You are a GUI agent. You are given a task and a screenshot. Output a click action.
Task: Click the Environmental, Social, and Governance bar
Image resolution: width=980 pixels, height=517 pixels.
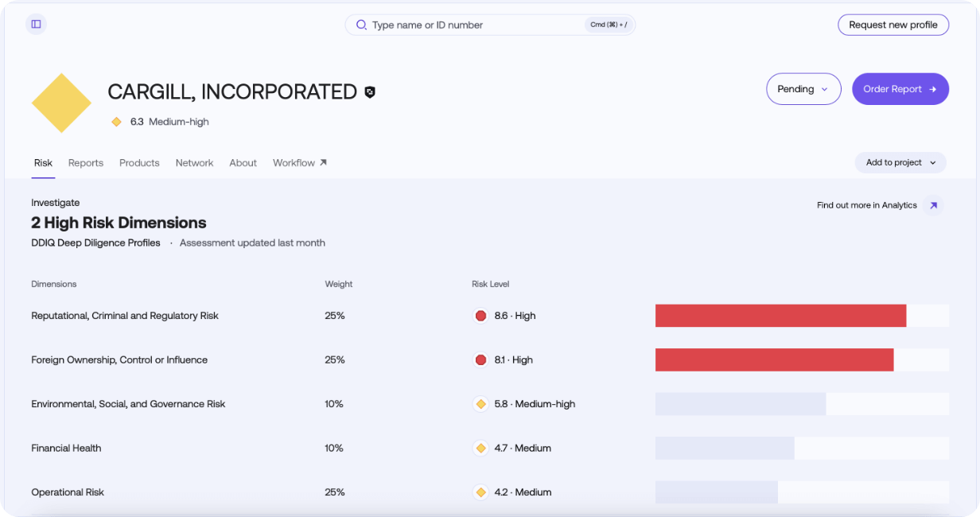pyautogui.click(x=741, y=404)
